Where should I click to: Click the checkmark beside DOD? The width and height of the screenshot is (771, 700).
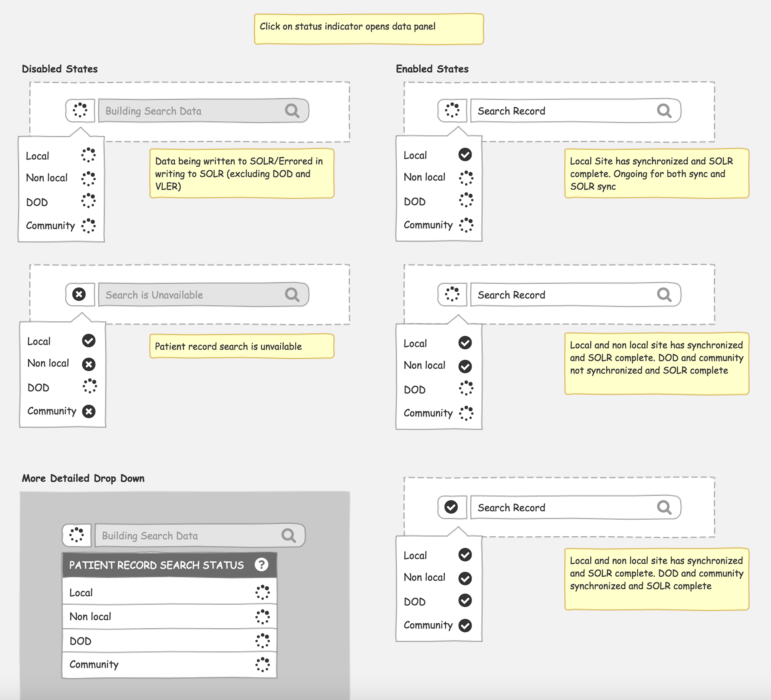pyautogui.click(x=465, y=601)
